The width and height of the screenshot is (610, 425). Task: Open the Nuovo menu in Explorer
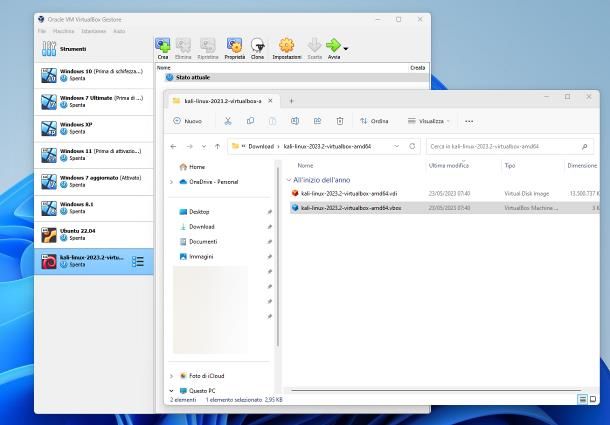188,121
